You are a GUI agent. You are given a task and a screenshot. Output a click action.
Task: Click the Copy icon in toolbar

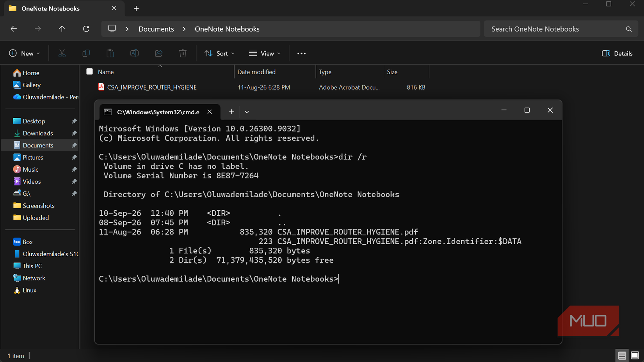tap(86, 53)
